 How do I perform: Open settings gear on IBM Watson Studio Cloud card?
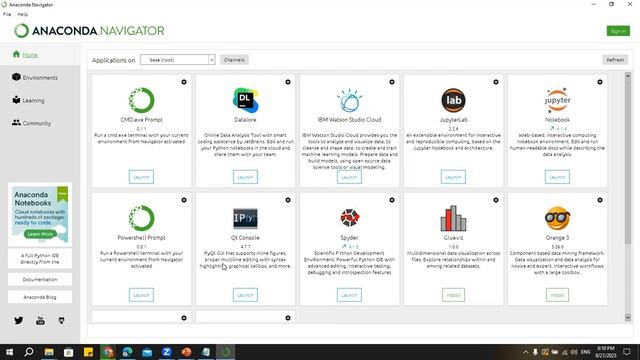click(392, 82)
